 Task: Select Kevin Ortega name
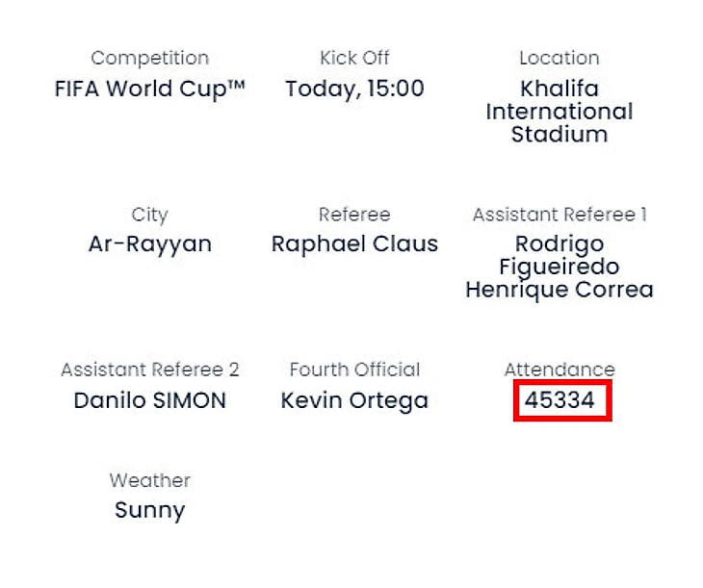click(x=354, y=400)
